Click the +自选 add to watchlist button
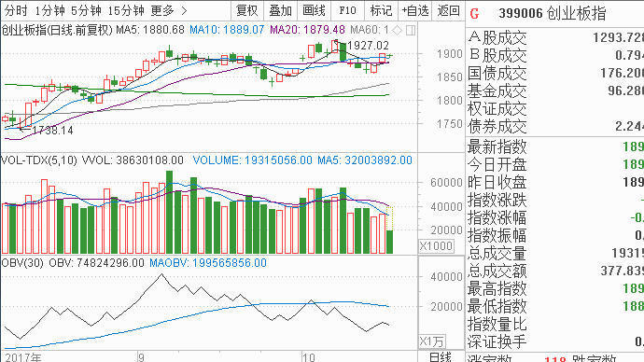The height and width of the screenshot is (362, 644). point(414,10)
